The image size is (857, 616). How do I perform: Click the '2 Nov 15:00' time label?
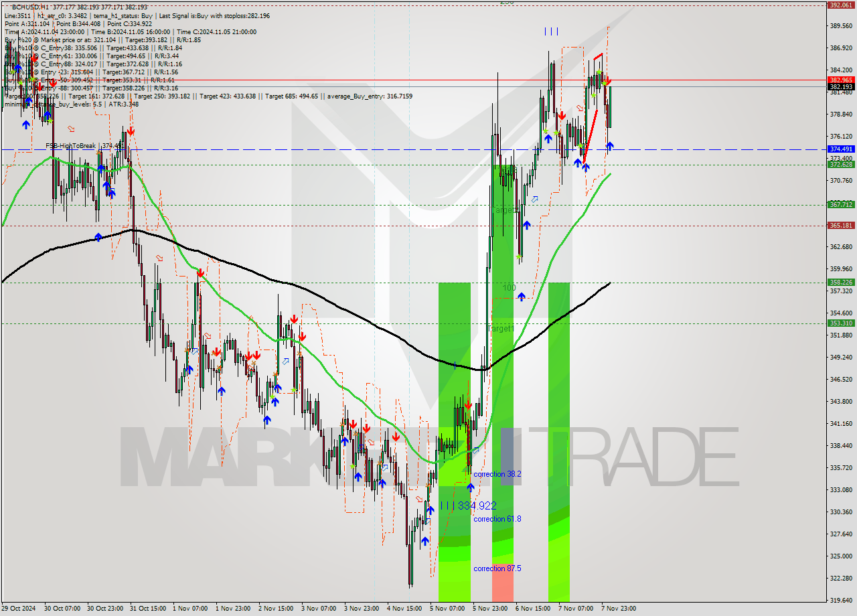(x=276, y=609)
